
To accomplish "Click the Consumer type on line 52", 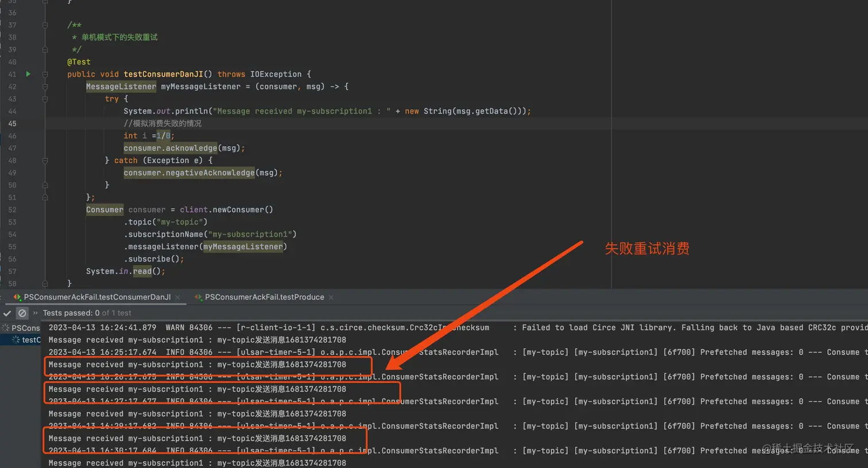I will click(104, 210).
